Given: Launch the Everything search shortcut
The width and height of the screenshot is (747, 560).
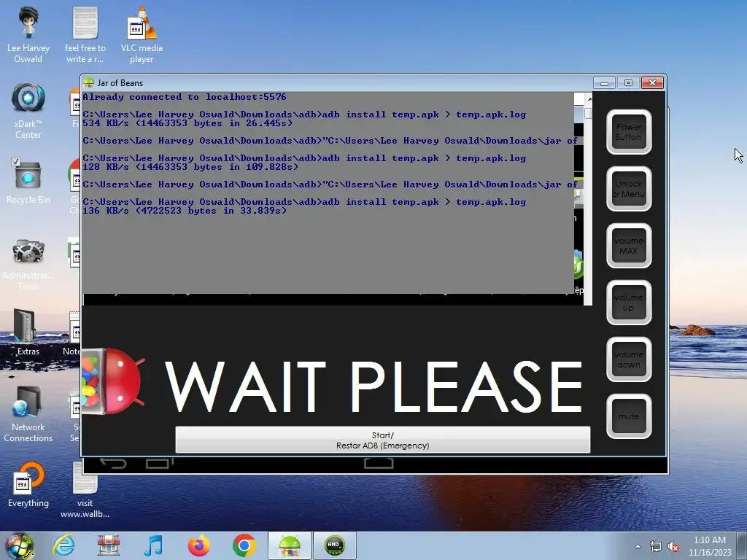Looking at the screenshot, I should click(28, 485).
